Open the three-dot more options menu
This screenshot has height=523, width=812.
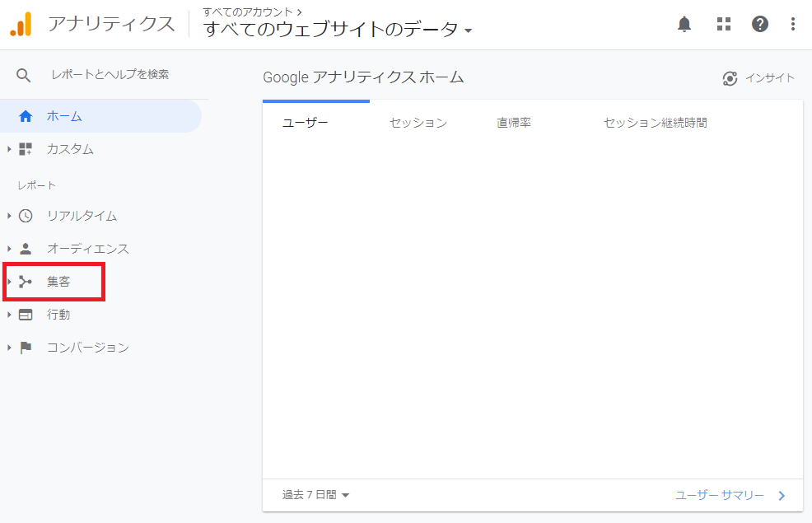(x=793, y=24)
